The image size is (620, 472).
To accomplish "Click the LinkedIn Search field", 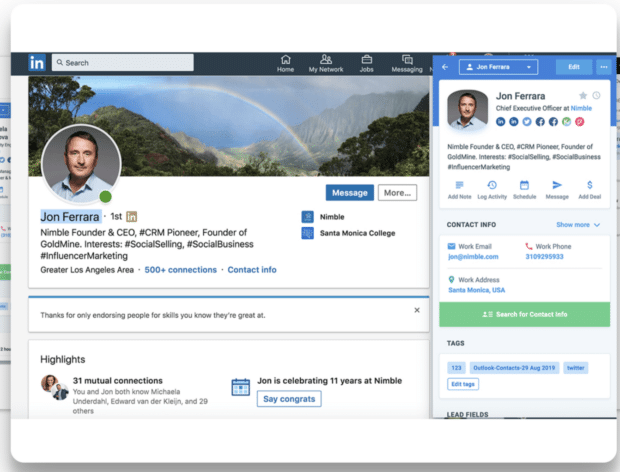I will 123,62.
